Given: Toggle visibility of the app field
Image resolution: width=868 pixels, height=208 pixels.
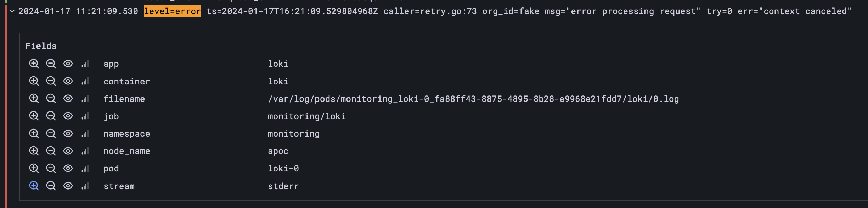Looking at the screenshot, I should click(x=67, y=64).
